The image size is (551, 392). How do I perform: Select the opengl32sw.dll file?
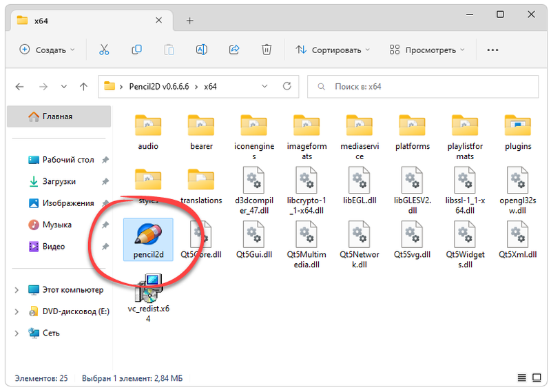tap(518, 191)
